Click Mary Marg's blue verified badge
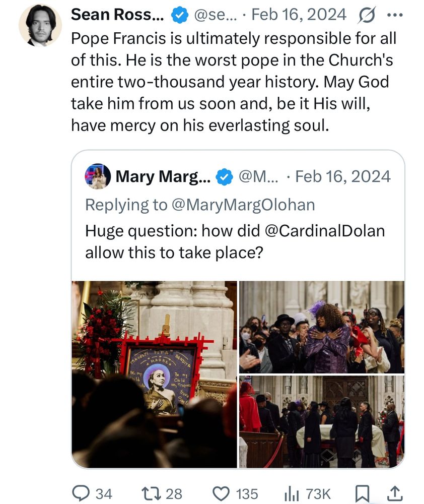This screenshot has width=424, height=504. coord(224,177)
